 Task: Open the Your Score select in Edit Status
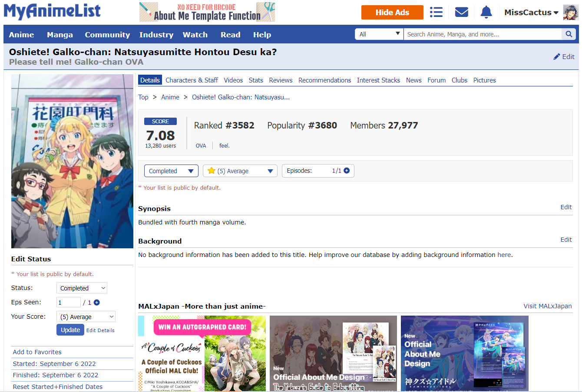pos(86,317)
